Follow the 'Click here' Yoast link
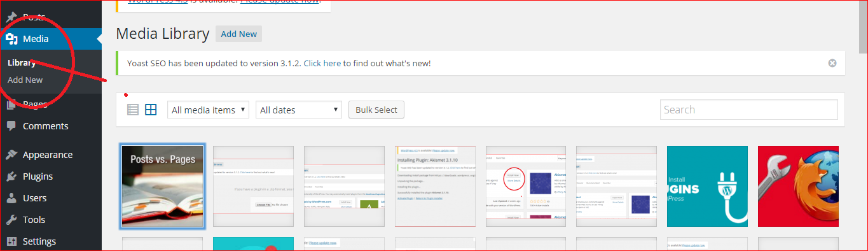This screenshot has width=868, height=251. coord(322,63)
